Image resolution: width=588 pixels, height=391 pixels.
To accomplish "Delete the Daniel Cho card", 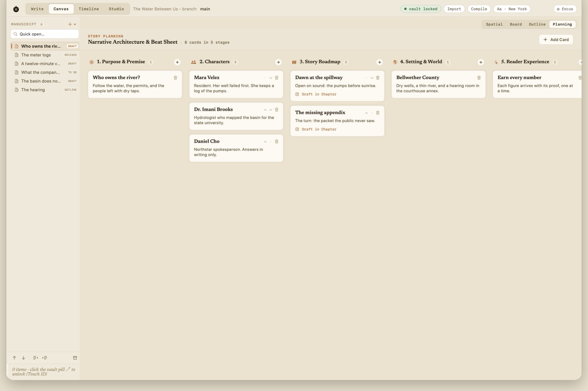I will [276, 142].
